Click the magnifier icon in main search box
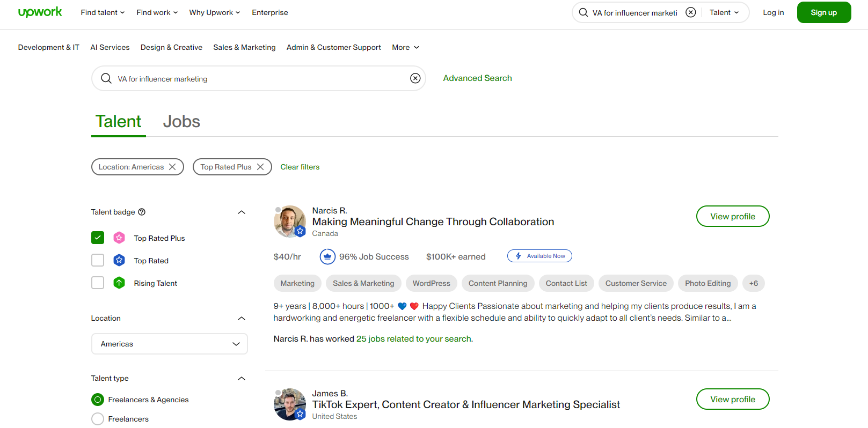Image resolution: width=868 pixels, height=428 pixels. 106,78
